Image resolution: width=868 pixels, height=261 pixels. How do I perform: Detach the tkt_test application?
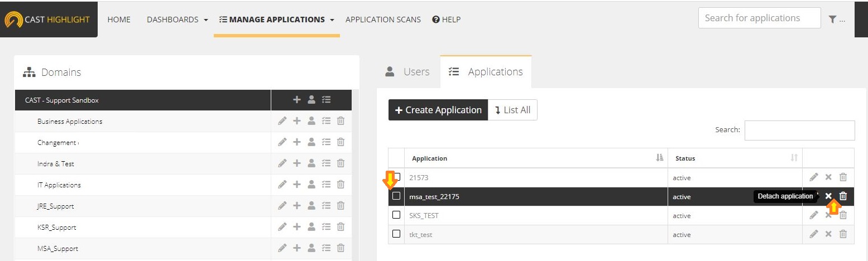coord(828,234)
